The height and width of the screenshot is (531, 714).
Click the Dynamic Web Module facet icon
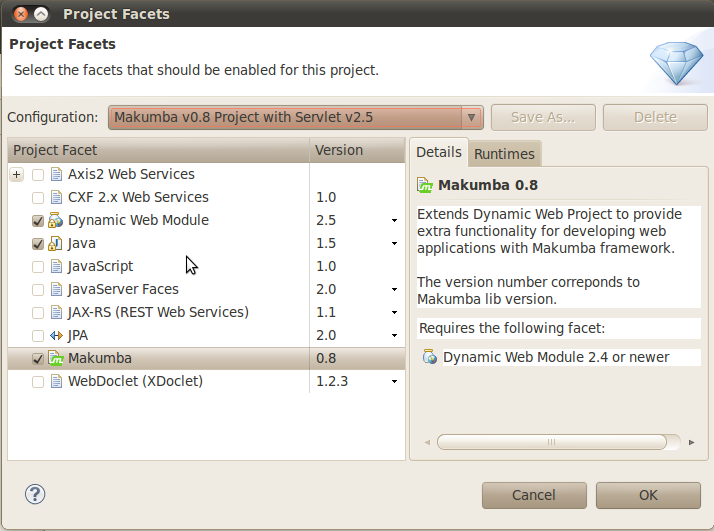(x=56, y=220)
